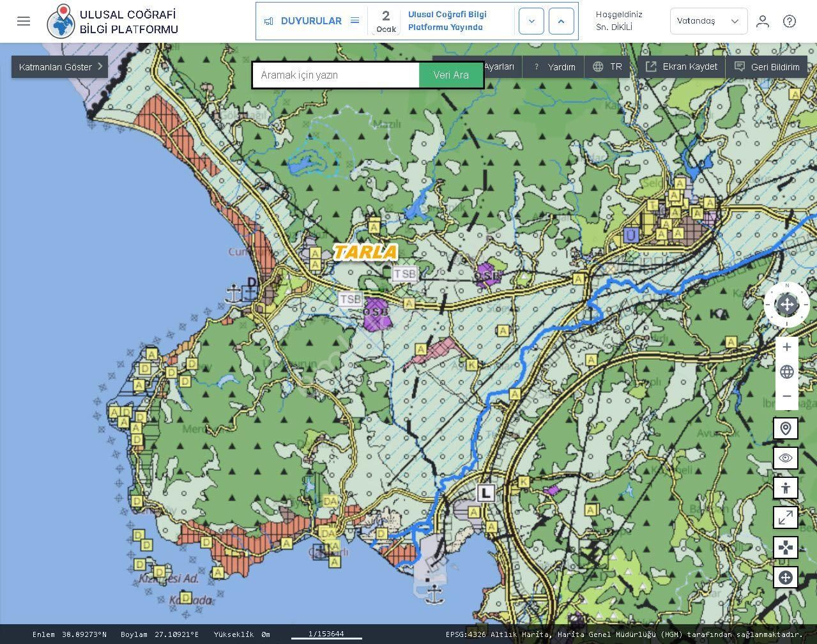
Task: Click the 'Aramak için yazın' search field
Action: click(x=336, y=75)
